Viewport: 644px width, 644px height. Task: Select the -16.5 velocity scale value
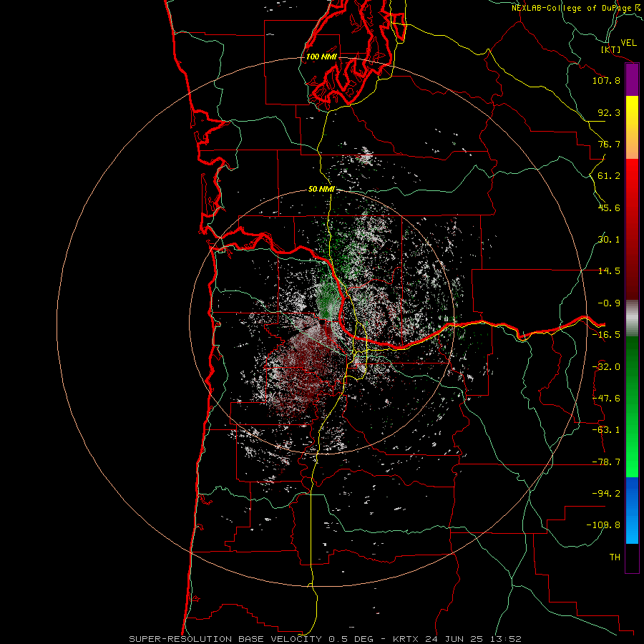(x=606, y=335)
